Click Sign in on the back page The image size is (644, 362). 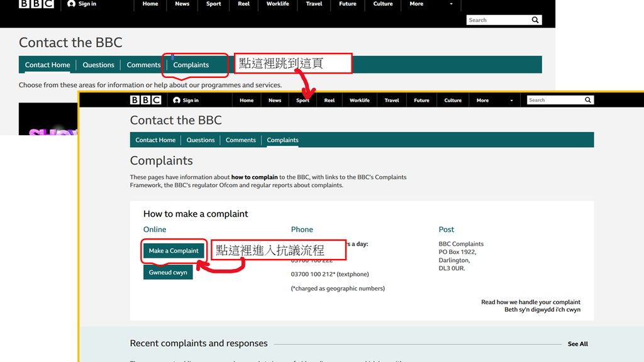(82, 4)
